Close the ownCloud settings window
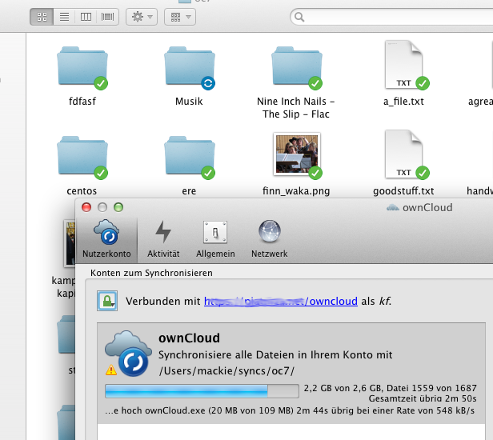 point(86,207)
